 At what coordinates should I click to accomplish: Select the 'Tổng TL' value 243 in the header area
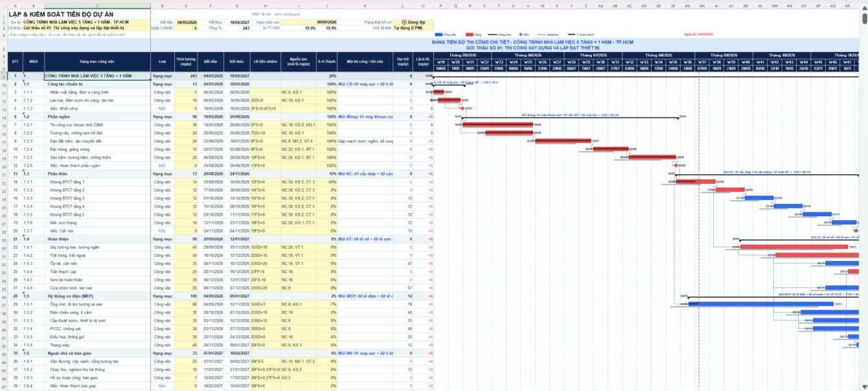236,28
